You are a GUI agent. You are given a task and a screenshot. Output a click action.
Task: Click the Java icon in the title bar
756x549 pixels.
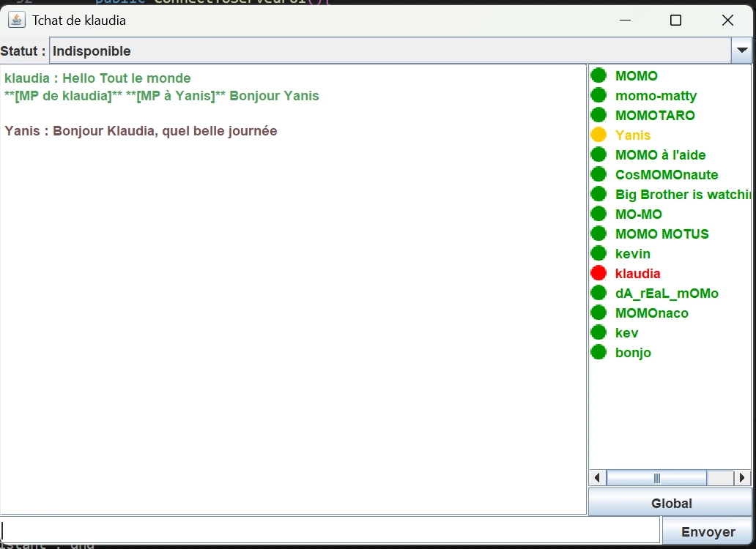(x=17, y=20)
